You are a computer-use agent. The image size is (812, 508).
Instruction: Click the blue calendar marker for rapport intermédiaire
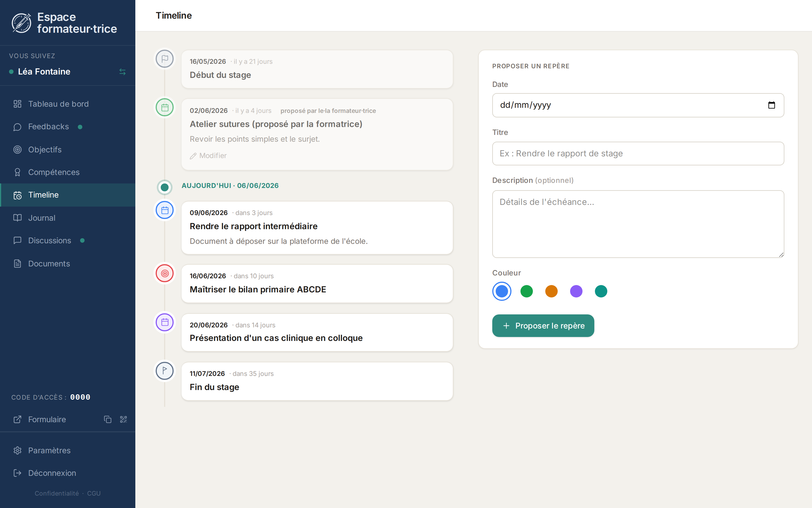(165, 210)
